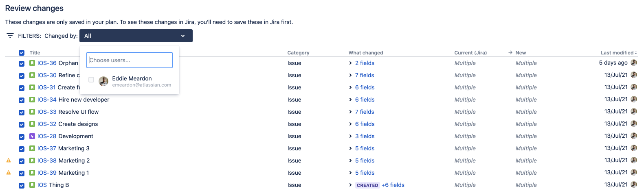Click the filter lines icon beside FILTERS
Screen dimensions: 644x193
[x=10, y=36]
